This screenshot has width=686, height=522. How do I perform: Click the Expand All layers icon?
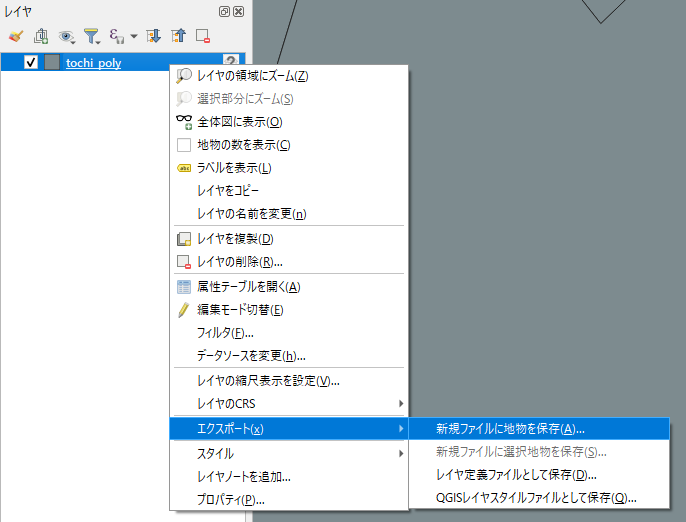[154, 36]
